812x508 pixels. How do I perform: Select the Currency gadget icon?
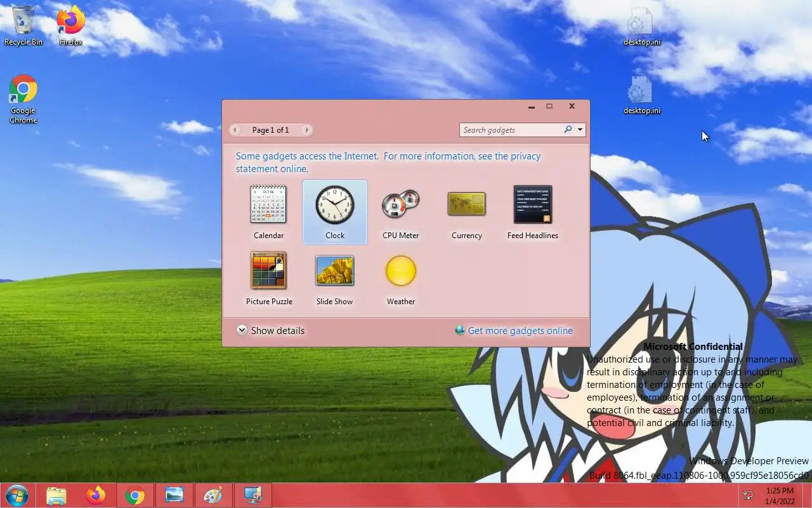(x=466, y=204)
